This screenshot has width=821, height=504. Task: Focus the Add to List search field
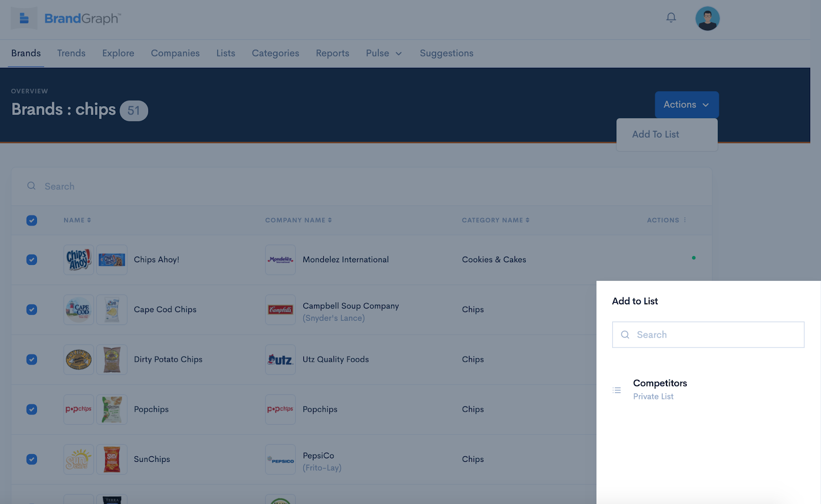click(708, 335)
